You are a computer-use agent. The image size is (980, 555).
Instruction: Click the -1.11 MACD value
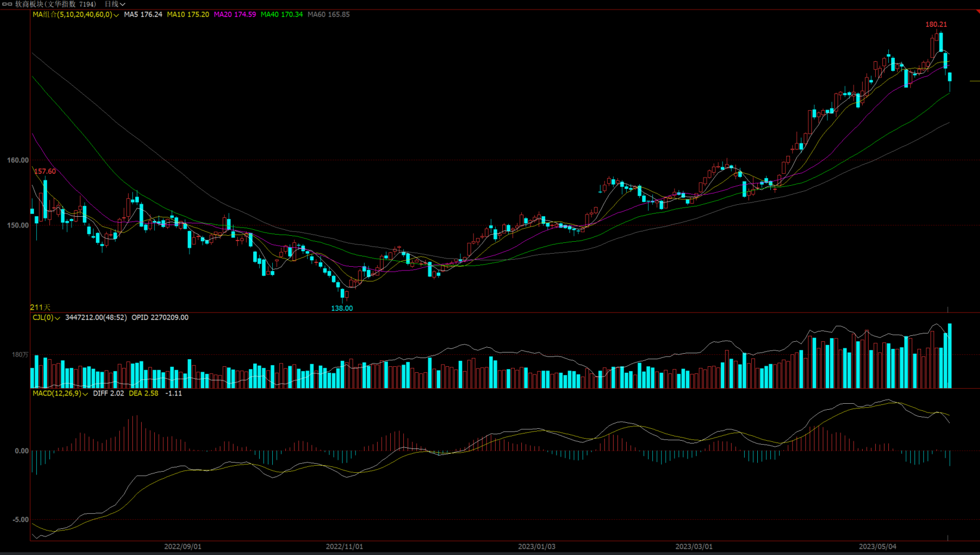[x=173, y=394]
